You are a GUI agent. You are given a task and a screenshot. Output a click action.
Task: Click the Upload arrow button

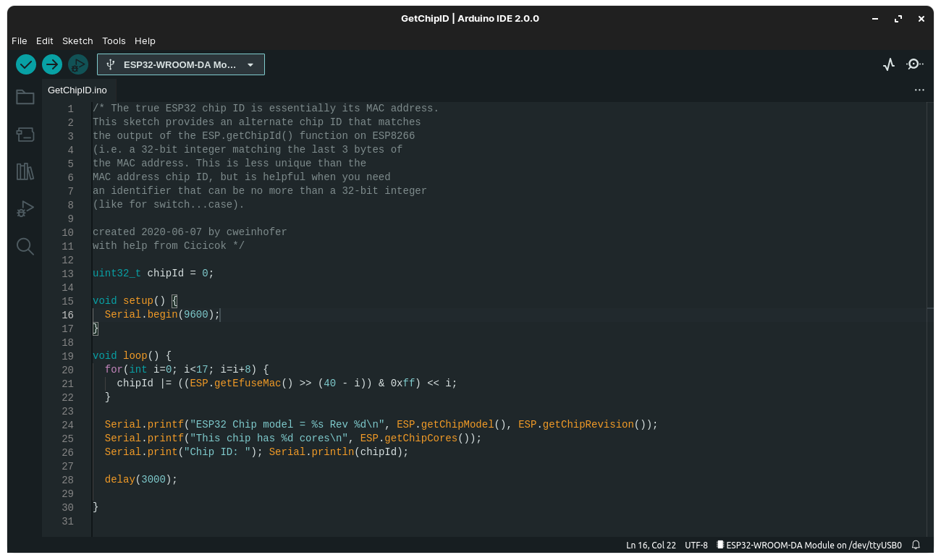[x=52, y=64]
